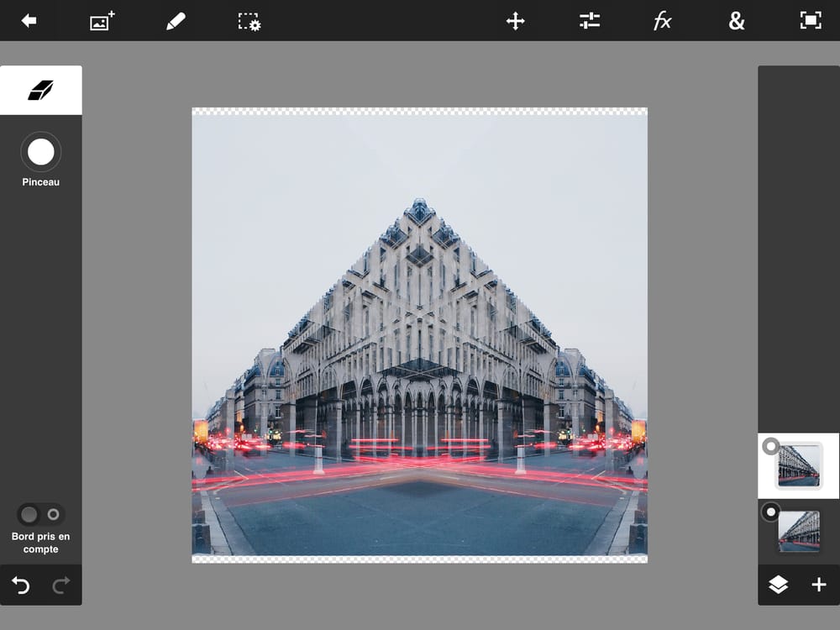Add a new image with plus icon
The image size is (840, 630).
coord(102,21)
